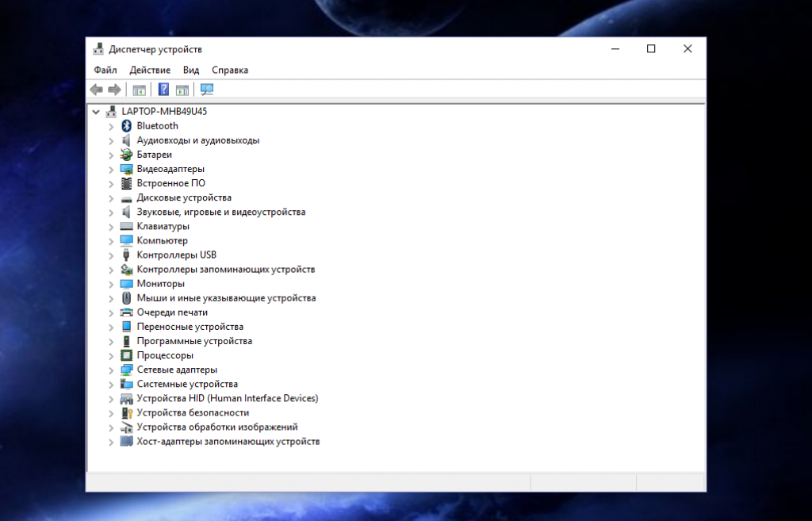The image size is (812, 521).
Task: Collapse the LAPTOP-MHB49U45 root node
Action: coord(96,112)
